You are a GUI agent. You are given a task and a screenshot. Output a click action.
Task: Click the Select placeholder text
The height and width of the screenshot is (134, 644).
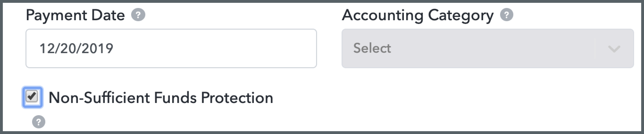click(x=372, y=48)
